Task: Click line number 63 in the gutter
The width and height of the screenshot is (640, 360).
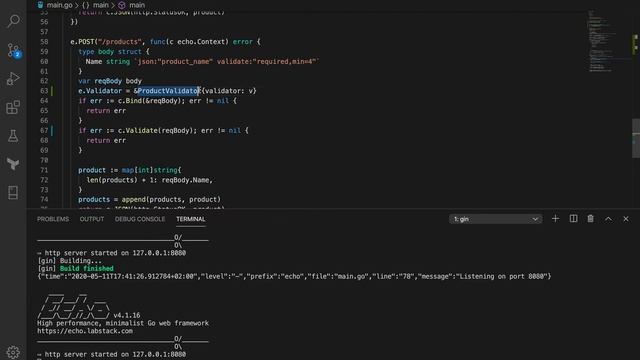Action: point(44,91)
